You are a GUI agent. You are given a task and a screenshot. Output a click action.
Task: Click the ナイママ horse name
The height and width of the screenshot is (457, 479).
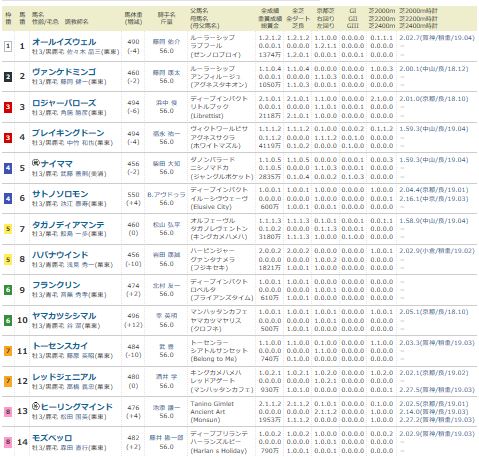57,164
